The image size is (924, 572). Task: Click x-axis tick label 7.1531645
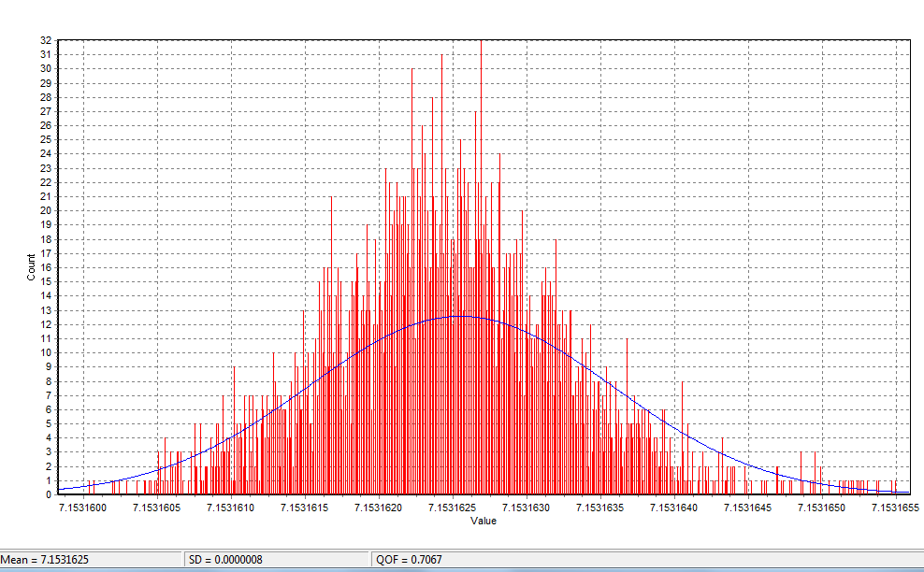(748, 508)
